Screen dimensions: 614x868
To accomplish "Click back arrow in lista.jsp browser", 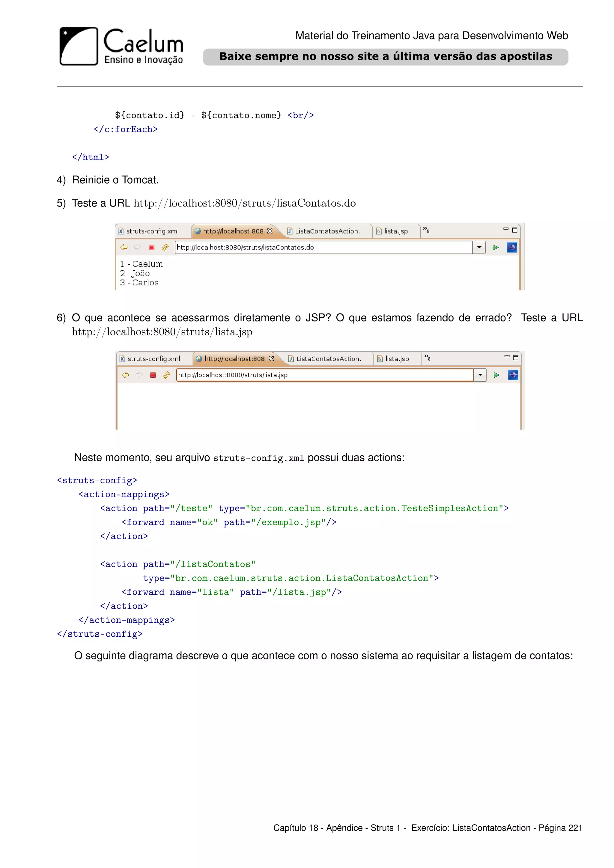I will [x=126, y=375].
